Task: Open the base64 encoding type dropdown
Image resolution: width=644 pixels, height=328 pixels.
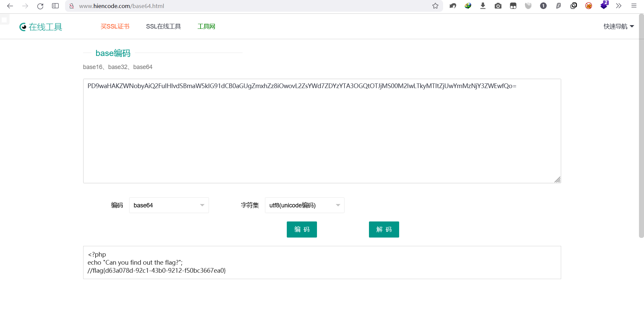Action: click(169, 205)
